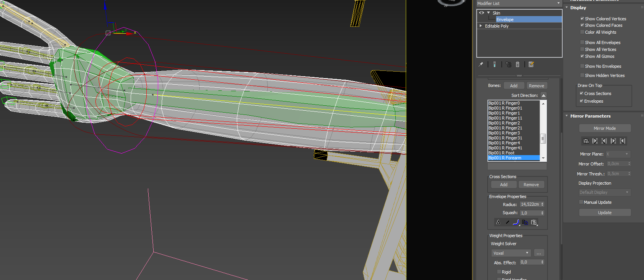Toggle Skin modifier eye visibility

tap(482, 13)
